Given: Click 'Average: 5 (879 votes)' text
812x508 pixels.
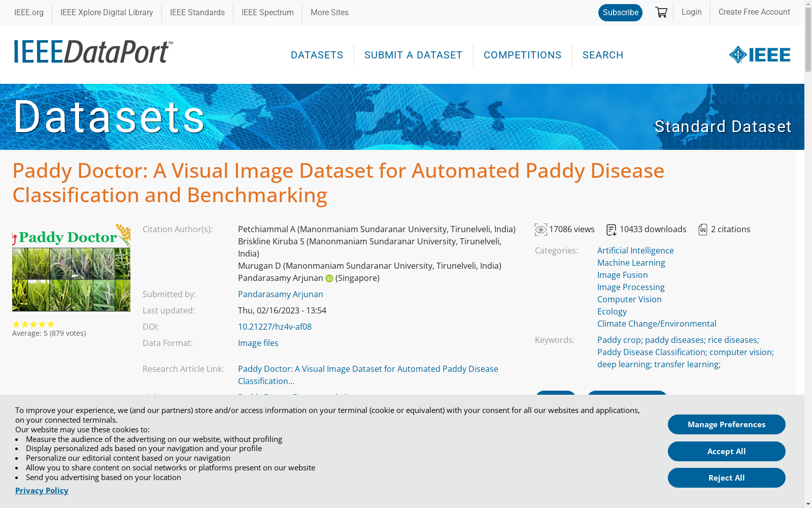Looking at the screenshot, I should 49,333.
